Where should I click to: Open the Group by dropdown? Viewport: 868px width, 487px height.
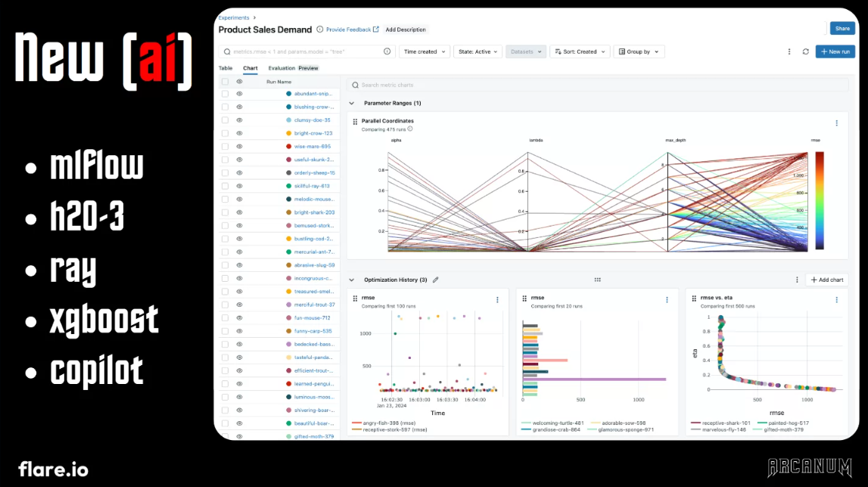(638, 52)
